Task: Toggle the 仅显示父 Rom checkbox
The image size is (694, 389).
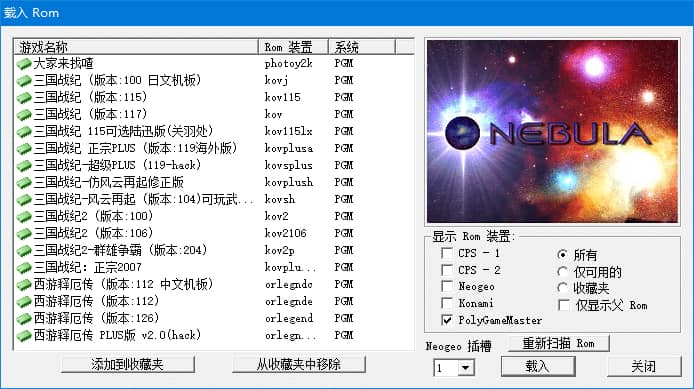Action: click(564, 305)
